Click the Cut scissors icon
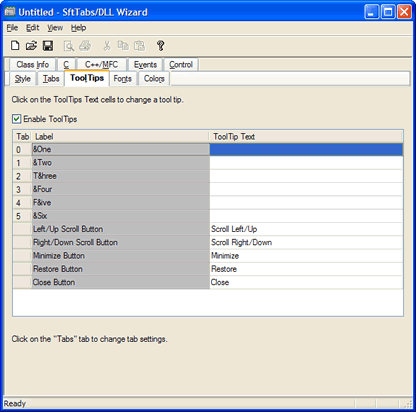 107,46
